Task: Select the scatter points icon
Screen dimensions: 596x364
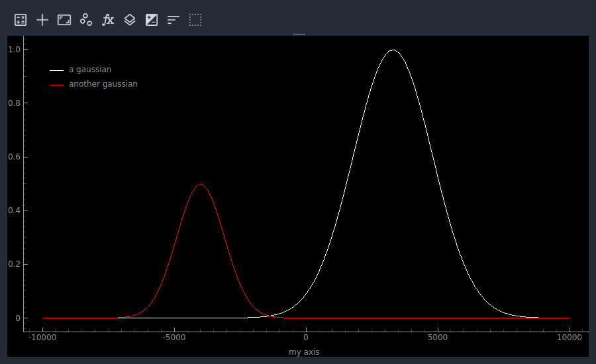Action: point(86,20)
